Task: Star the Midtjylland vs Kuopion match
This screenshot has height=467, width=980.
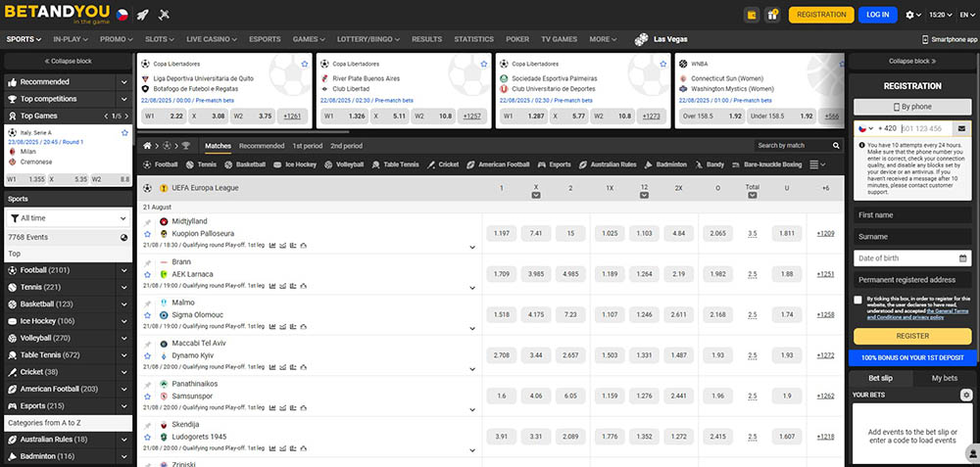Action: [147, 235]
